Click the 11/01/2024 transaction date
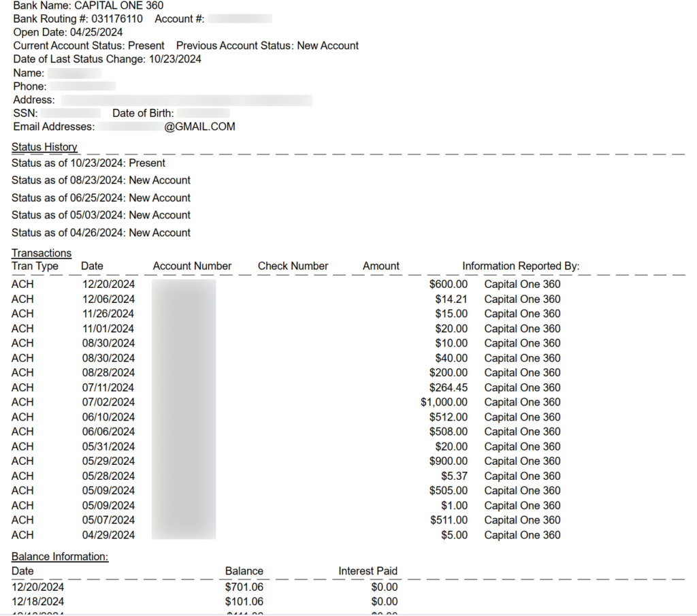 108,329
